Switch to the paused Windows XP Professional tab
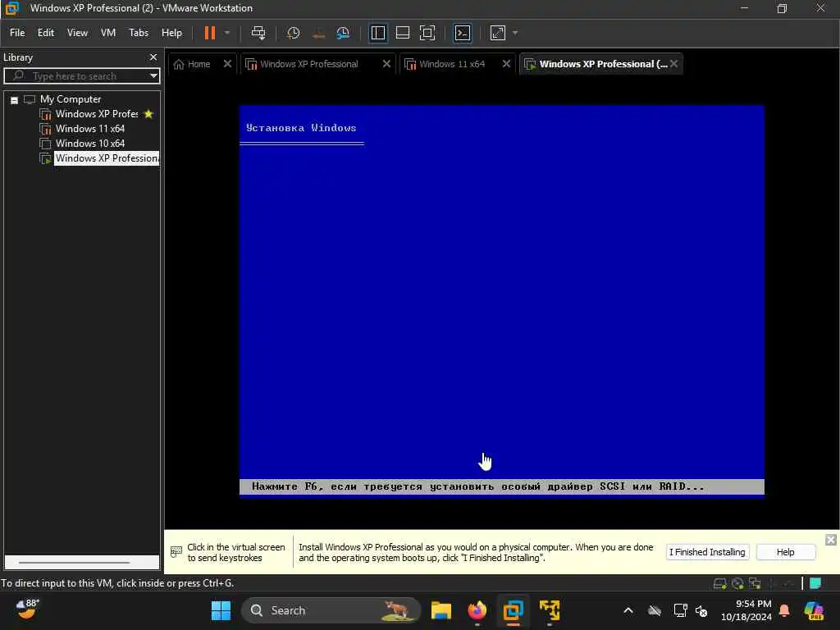 (x=308, y=64)
